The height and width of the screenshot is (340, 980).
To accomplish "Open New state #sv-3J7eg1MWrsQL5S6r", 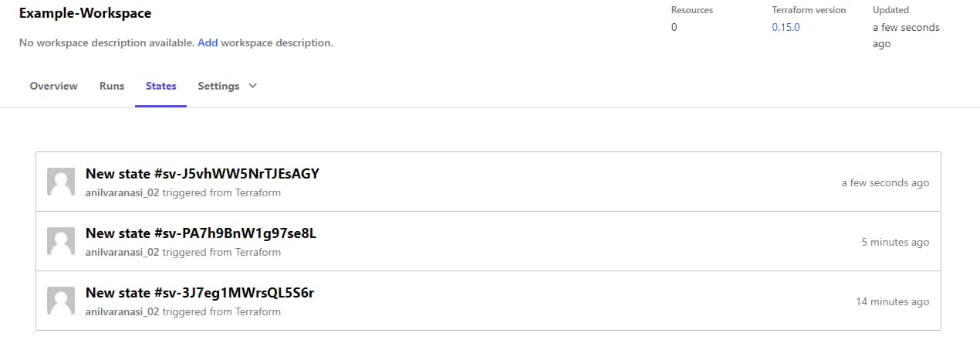I will [200, 292].
